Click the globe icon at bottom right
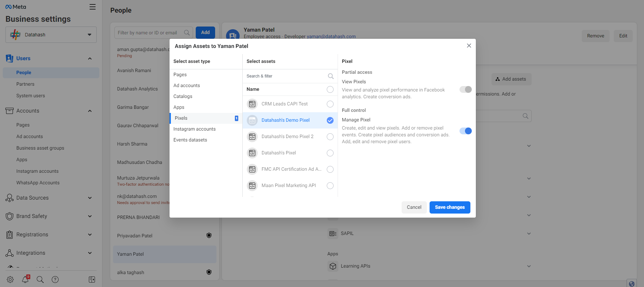Image resolution: width=644 pixels, height=287 pixels. [x=632, y=284]
